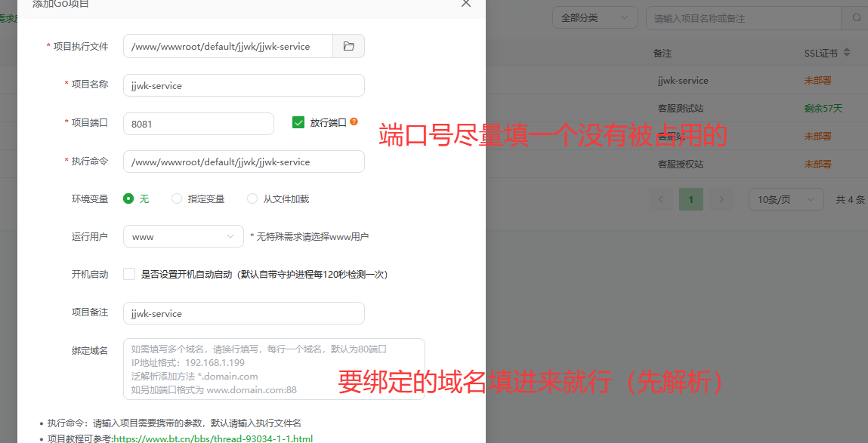The height and width of the screenshot is (443, 868).
Task: Open the 10条/页 page size dropdown
Action: tap(786, 198)
